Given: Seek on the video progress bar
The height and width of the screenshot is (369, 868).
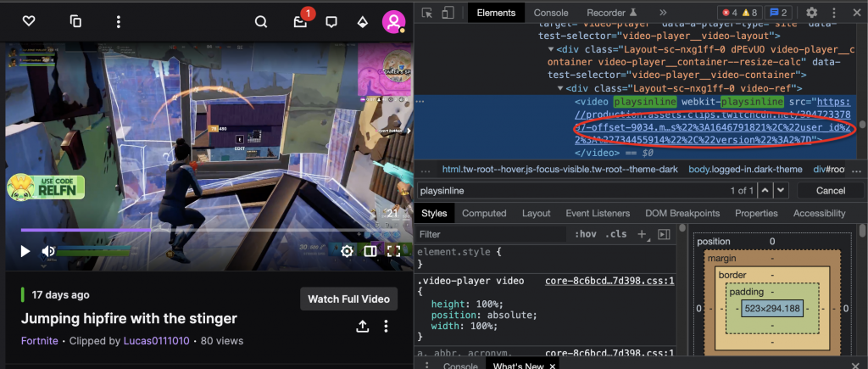Looking at the screenshot, I should pyautogui.click(x=210, y=230).
